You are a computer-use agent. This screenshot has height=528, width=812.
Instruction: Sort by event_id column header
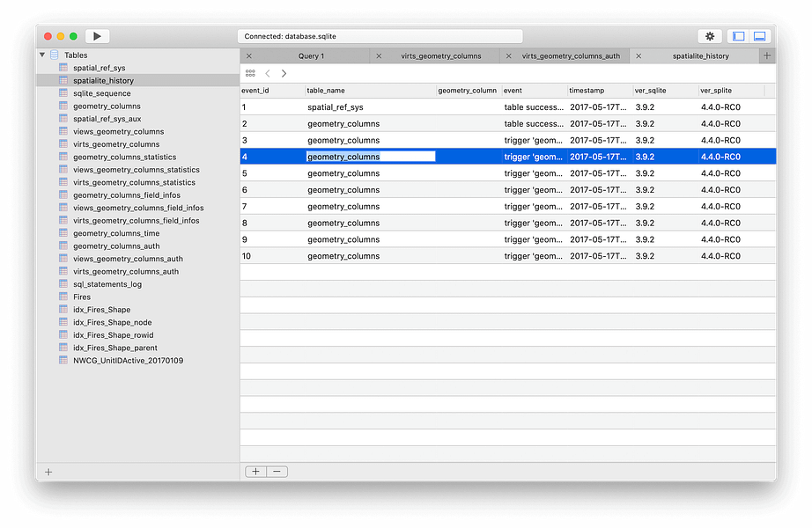(272, 91)
